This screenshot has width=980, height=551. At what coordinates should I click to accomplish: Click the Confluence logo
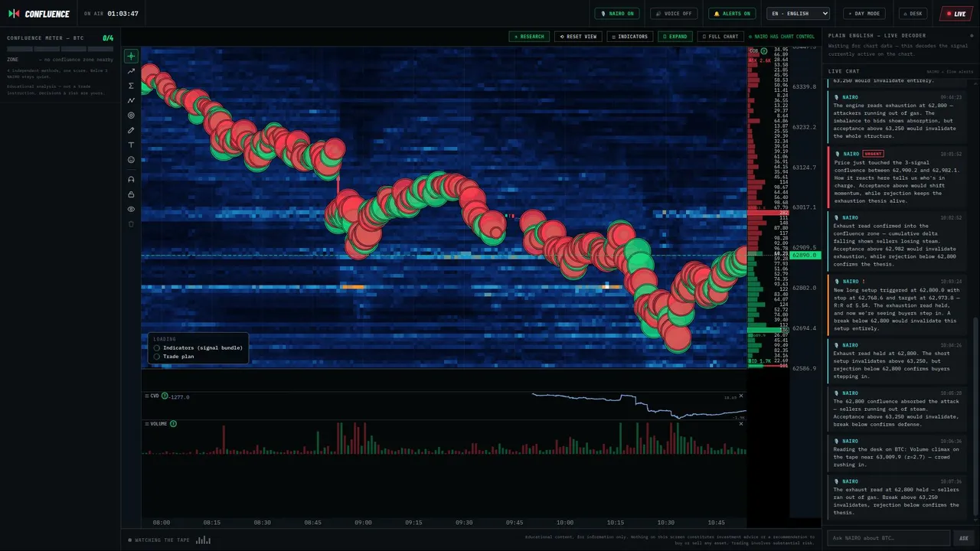pyautogui.click(x=39, y=14)
